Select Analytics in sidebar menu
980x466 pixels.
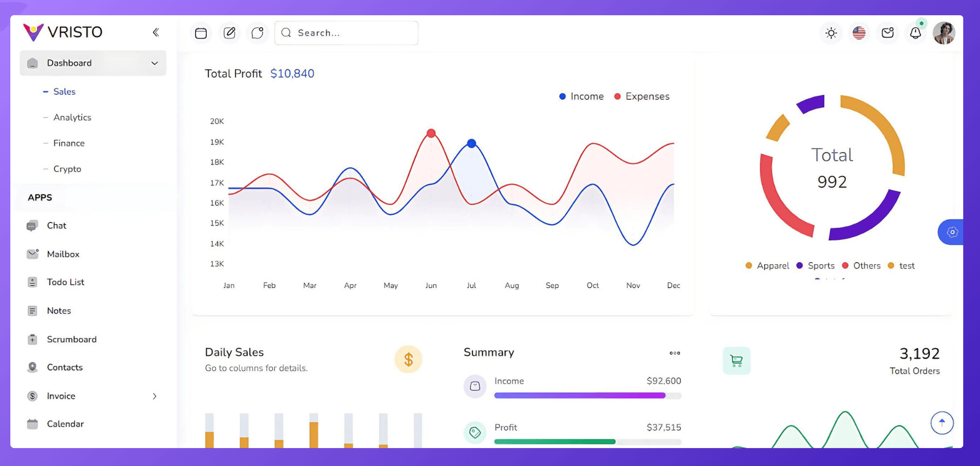point(72,117)
